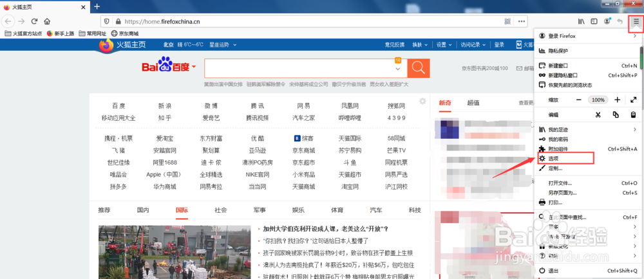Select 恢复先前的浏览状态 menu item

pos(588,85)
